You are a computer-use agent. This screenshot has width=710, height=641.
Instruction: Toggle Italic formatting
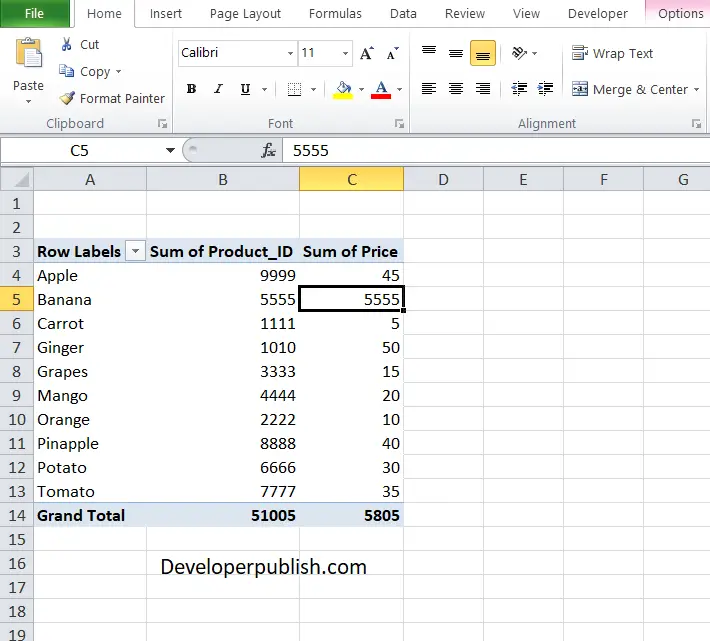pyautogui.click(x=218, y=89)
